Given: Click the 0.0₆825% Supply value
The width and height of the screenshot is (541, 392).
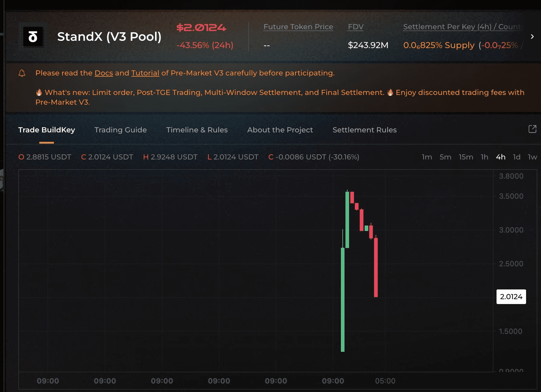Looking at the screenshot, I should click(x=439, y=45).
